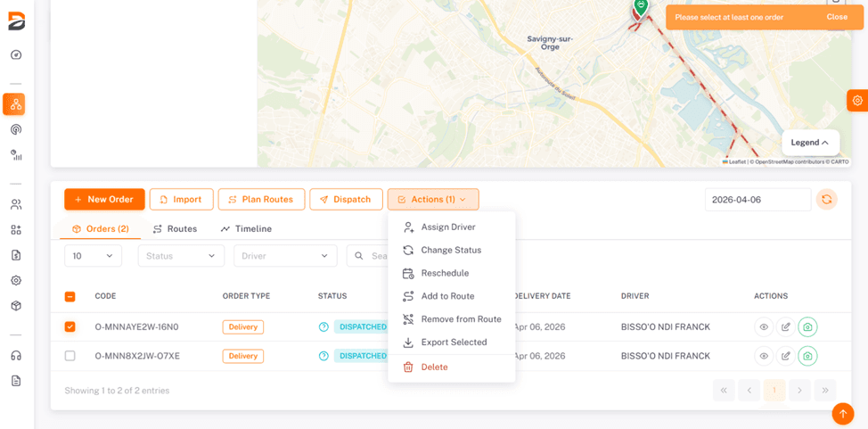Click the CODE column header
The height and width of the screenshot is (429, 868).
pyautogui.click(x=105, y=296)
